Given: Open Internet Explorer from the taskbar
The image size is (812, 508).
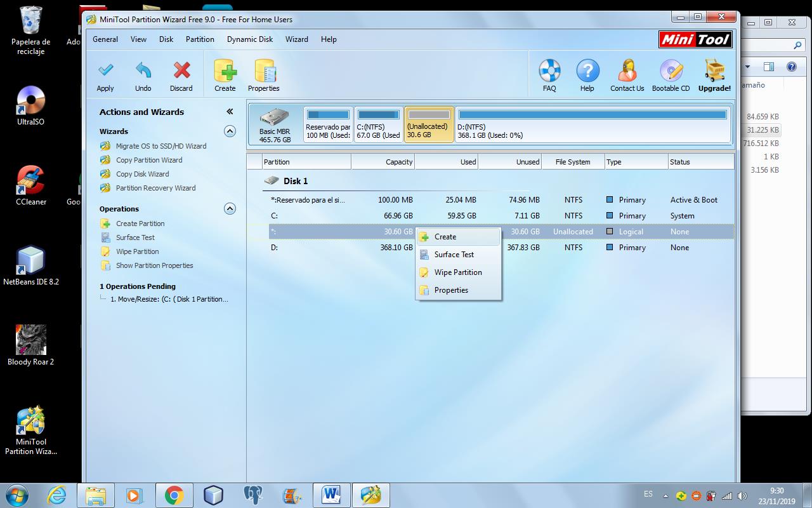Looking at the screenshot, I should pyautogui.click(x=56, y=495).
